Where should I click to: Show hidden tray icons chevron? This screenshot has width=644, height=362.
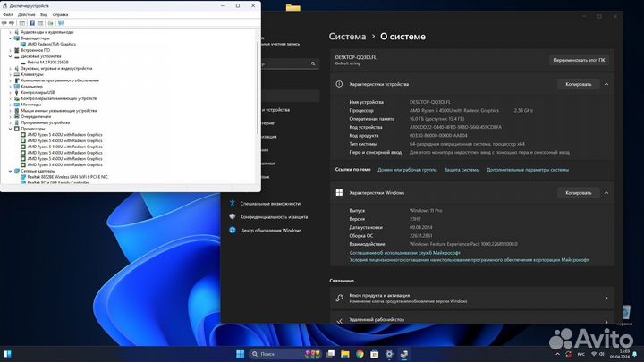pyautogui.click(x=557, y=354)
